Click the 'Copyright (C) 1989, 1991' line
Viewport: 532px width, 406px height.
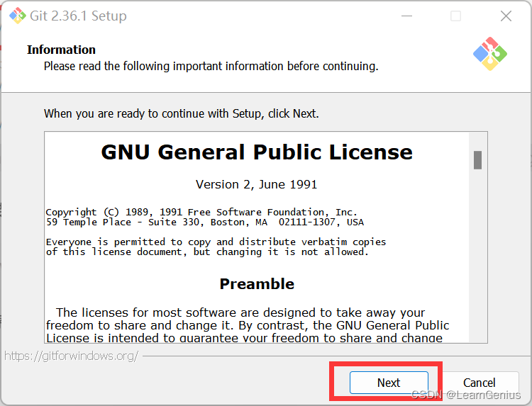click(201, 212)
